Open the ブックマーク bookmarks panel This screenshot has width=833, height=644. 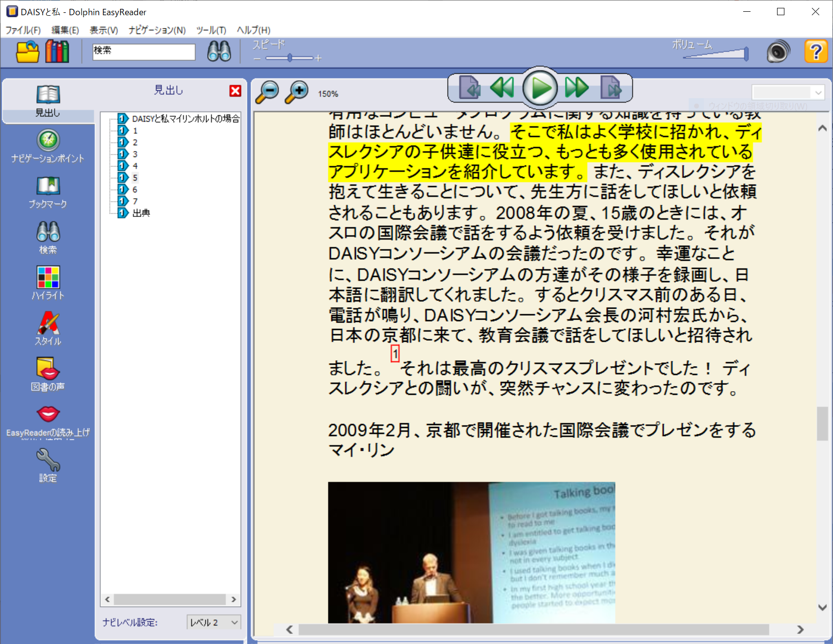48,192
